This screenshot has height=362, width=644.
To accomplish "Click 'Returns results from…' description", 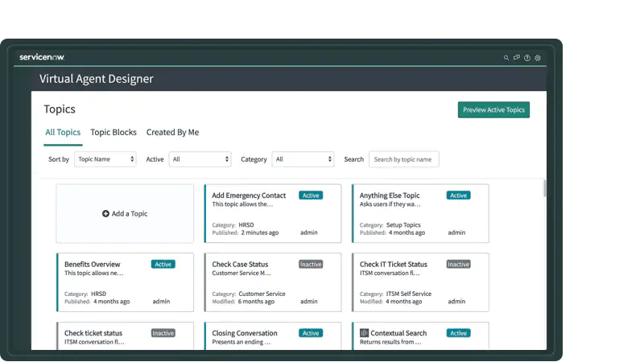I will coord(390,343).
